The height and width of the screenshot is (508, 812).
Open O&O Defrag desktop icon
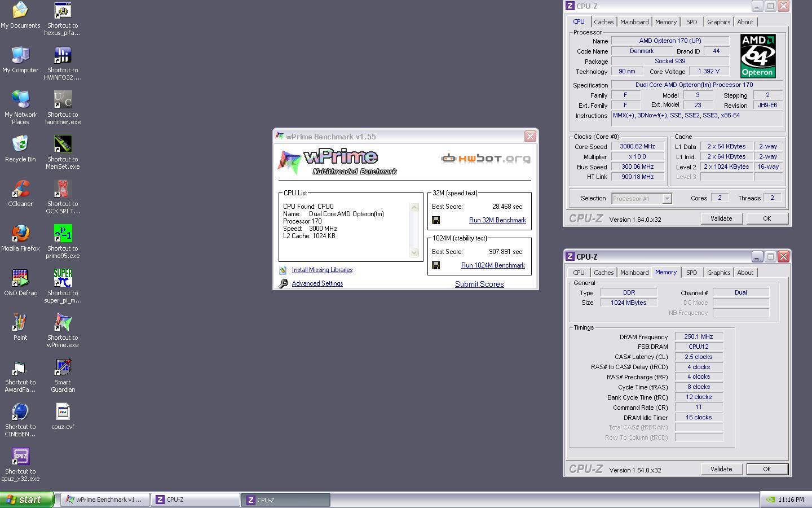click(x=20, y=283)
